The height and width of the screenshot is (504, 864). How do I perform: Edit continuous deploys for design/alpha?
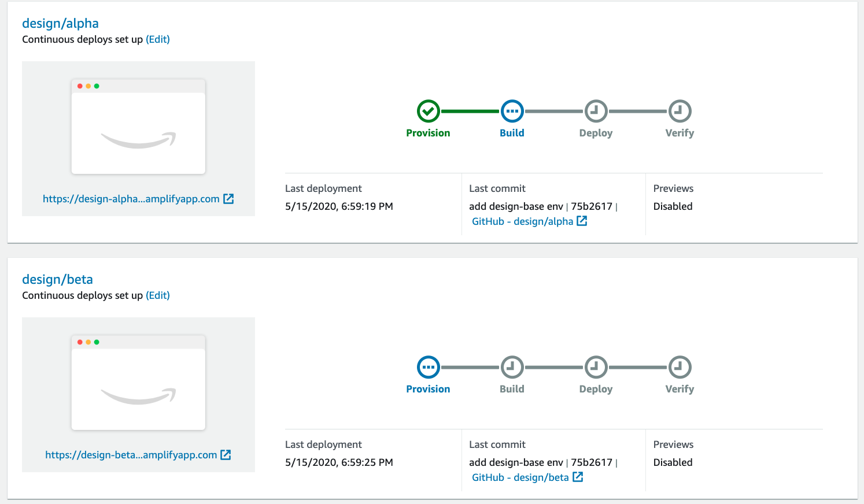pos(158,39)
